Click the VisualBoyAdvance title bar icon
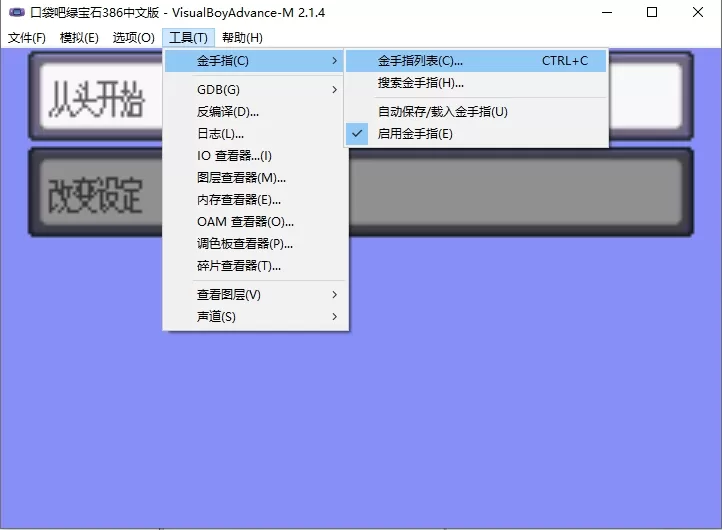This screenshot has height=530, width=722. [x=17, y=12]
